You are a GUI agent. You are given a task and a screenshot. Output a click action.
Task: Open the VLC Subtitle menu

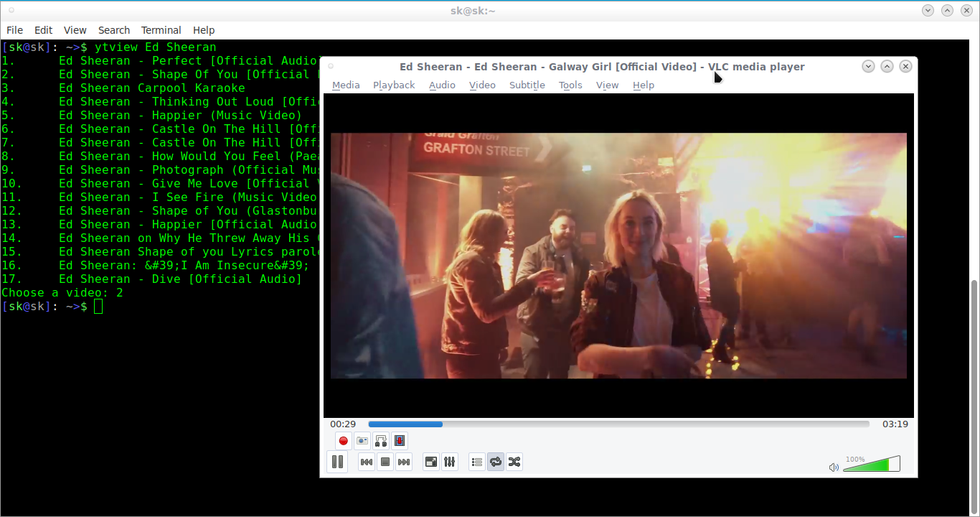pyautogui.click(x=527, y=85)
